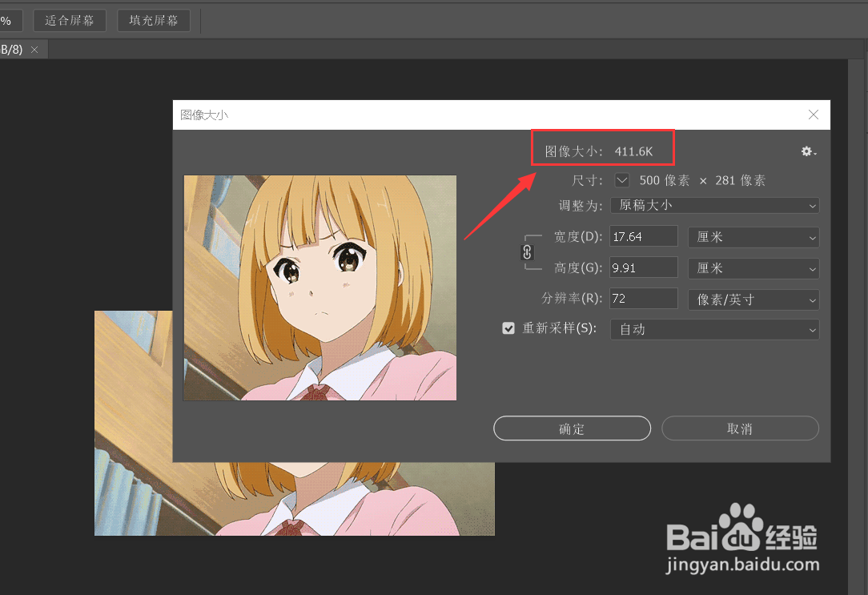Click the 图像大小 title text of dialog
Screen dimensions: 868x595
click(x=203, y=115)
